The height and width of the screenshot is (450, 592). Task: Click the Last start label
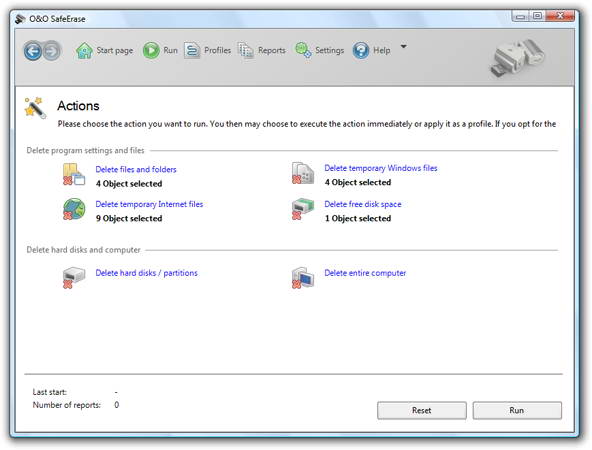(x=49, y=392)
